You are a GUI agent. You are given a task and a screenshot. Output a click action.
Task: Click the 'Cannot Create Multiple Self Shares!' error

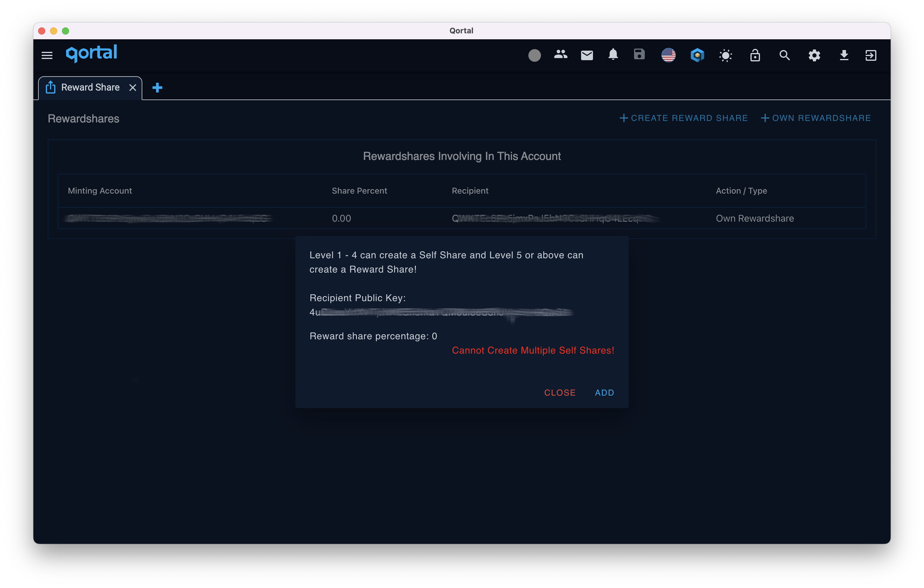533,350
